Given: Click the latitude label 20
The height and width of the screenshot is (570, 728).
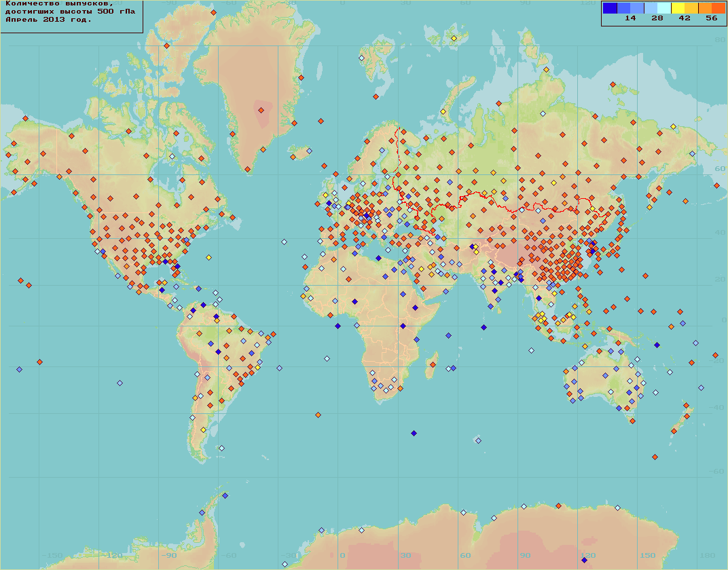Looking at the screenshot, I should (720, 279).
